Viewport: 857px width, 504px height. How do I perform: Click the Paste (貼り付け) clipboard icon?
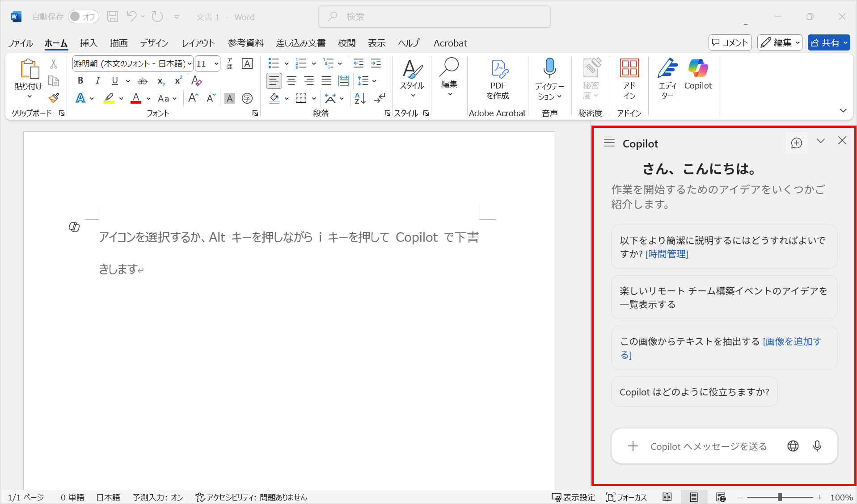click(29, 69)
